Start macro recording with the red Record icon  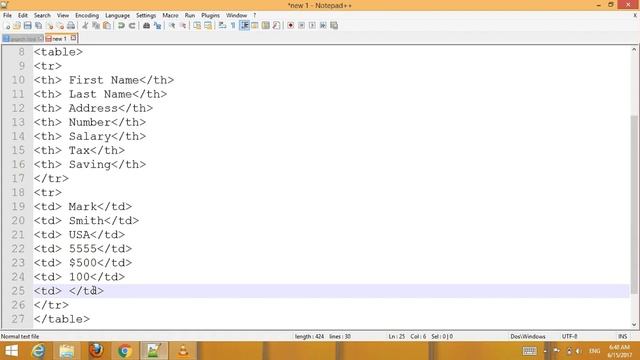coord(291,25)
